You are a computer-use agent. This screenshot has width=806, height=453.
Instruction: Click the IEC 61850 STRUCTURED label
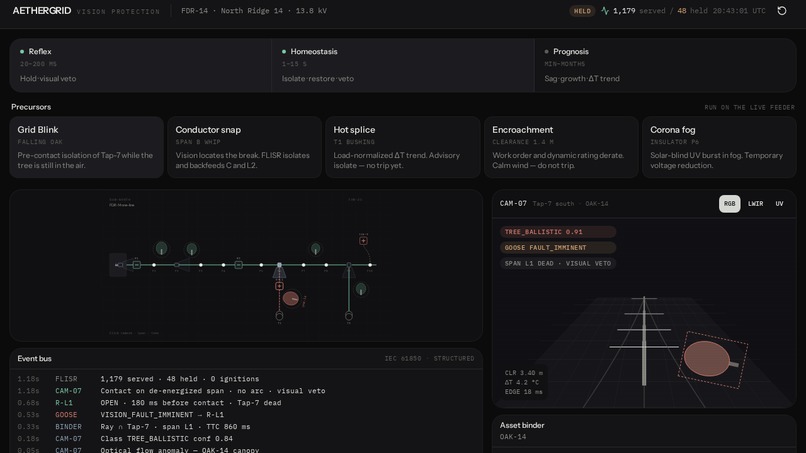(429, 358)
